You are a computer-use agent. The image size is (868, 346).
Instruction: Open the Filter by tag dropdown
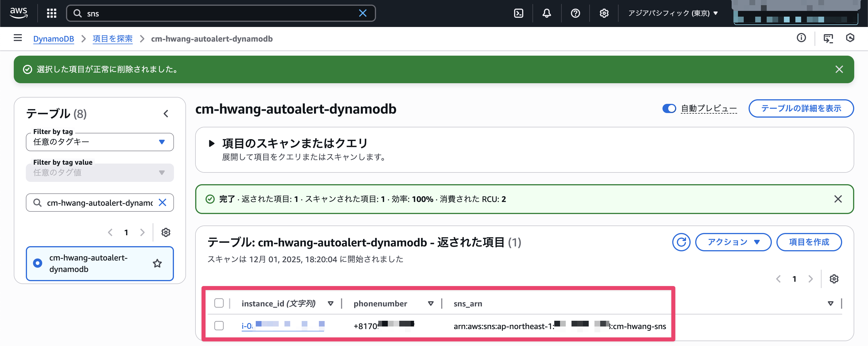click(x=100, y=142)
